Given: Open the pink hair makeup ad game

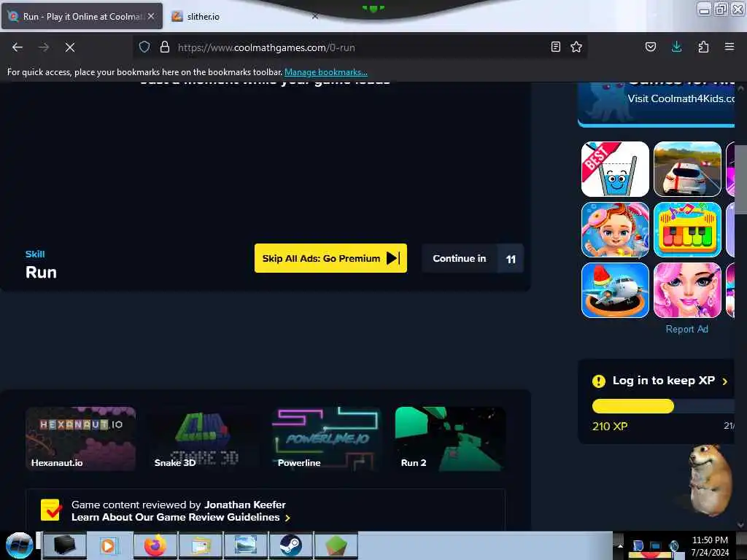Looking at the screenshot, I should pos(687,290).
